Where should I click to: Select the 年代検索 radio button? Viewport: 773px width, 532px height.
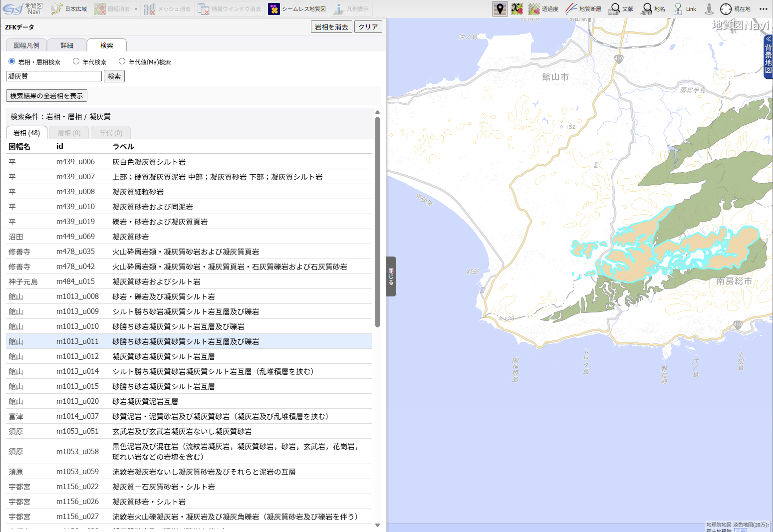coord(76,61)
